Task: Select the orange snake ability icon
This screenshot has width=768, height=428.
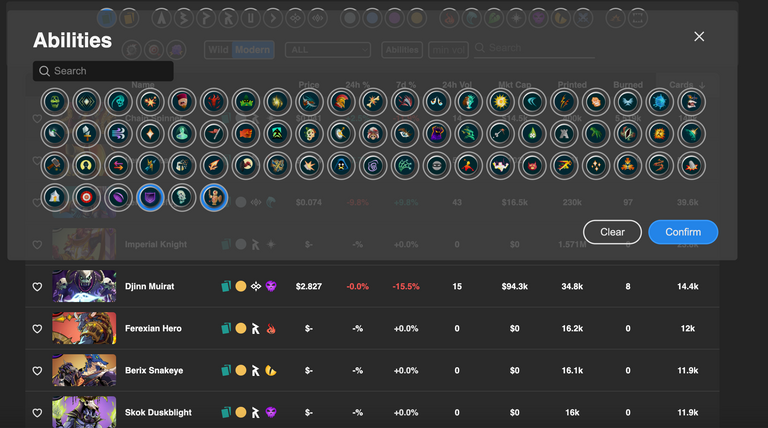Action: [x=660, y=166]
